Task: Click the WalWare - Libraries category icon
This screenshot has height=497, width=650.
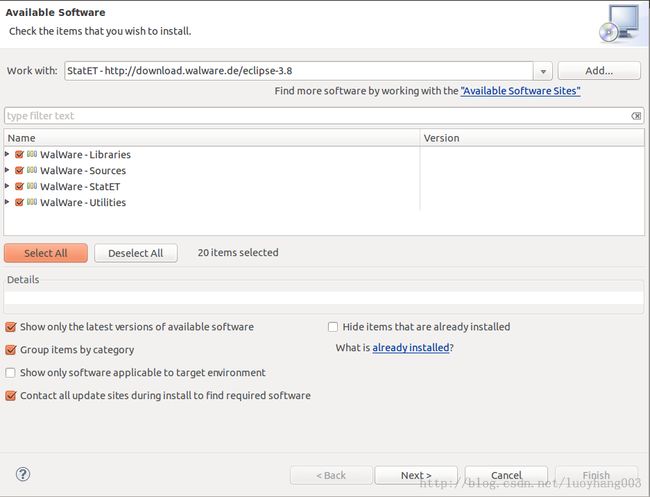Action: pos(32,154)
